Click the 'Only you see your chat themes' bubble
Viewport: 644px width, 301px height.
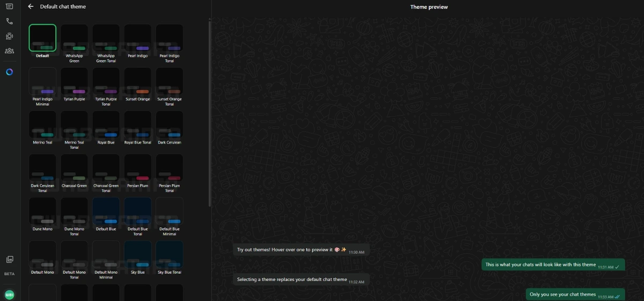(575, 295)
